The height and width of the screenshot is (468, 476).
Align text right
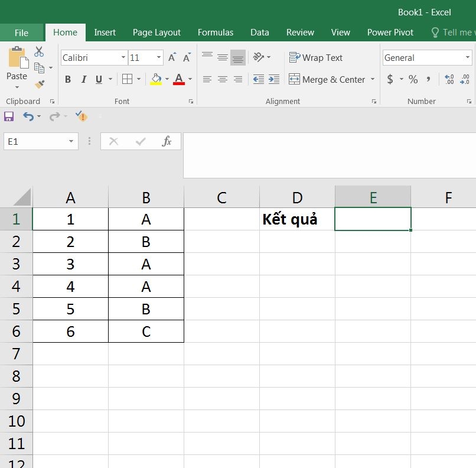pyautogui.click(x=238, y=79)
